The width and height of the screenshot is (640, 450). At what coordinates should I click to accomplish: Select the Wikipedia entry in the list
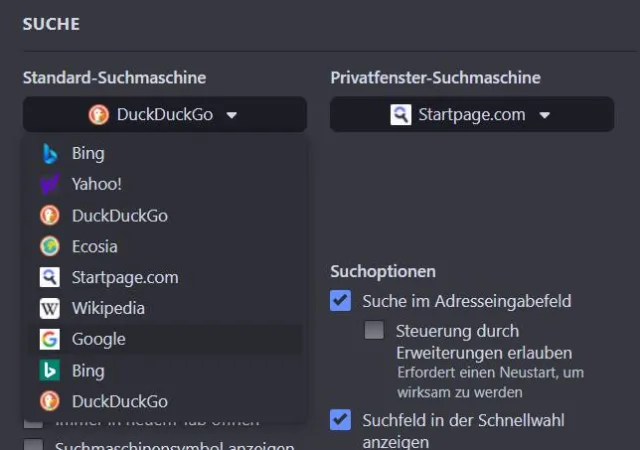pyautogui.click(x=108, y=308)
